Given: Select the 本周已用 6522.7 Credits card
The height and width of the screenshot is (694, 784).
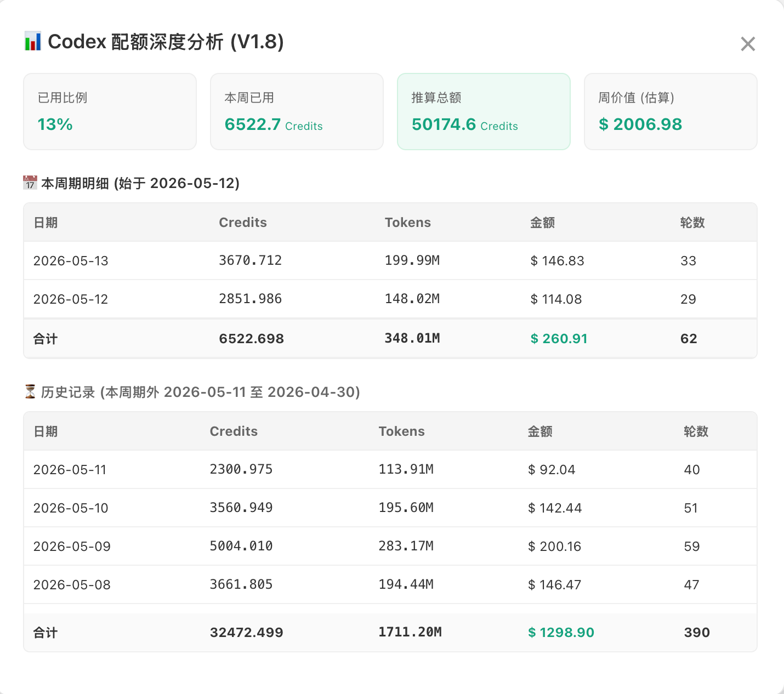Looking at the screenshot, I should pyautogui.click(x=297, y=111).
